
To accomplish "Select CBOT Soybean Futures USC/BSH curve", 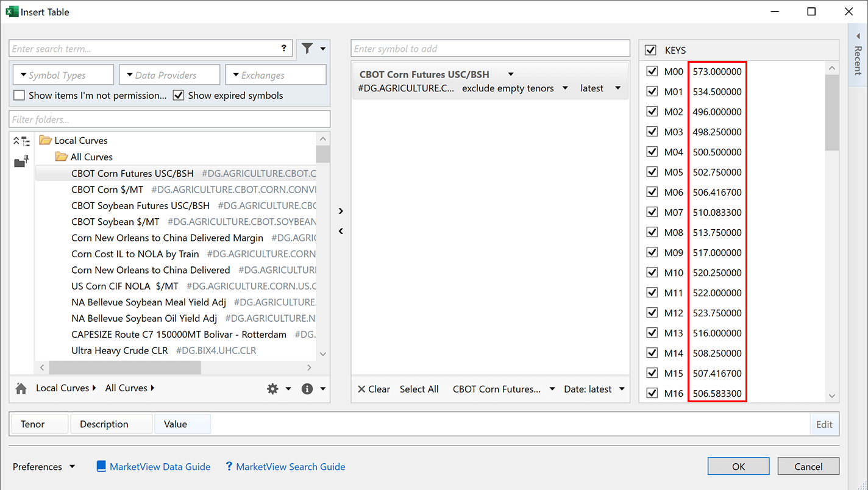I will click(140, 205).
